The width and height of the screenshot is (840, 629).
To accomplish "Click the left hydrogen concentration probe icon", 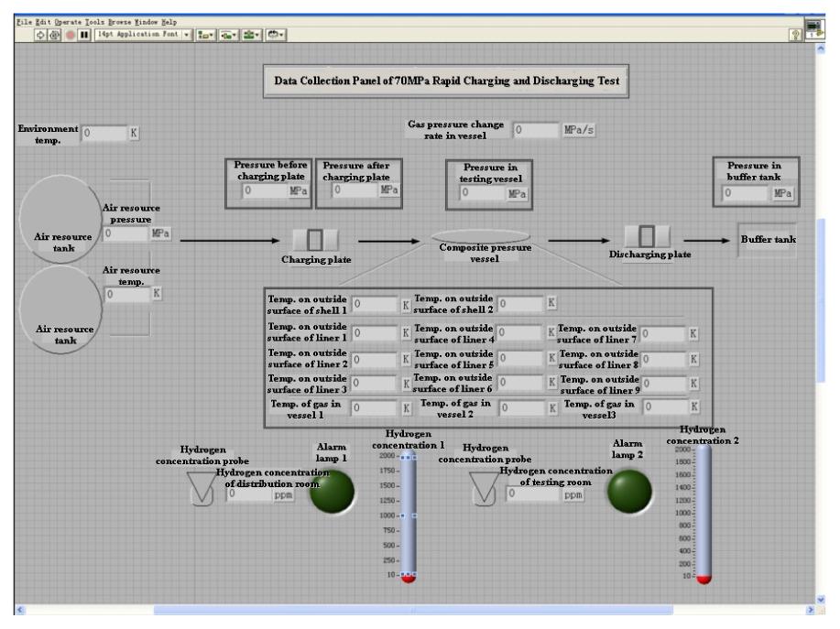I will (202, 490).
